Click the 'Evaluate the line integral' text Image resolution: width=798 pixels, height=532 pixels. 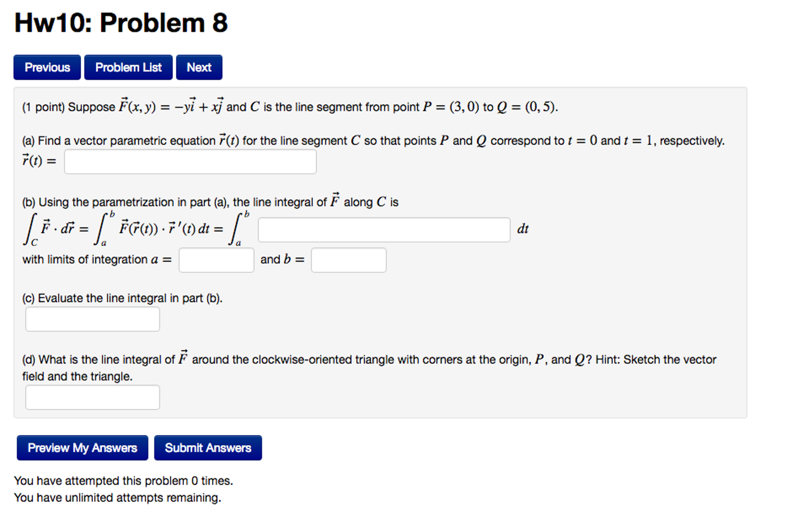tap(122, 298)
